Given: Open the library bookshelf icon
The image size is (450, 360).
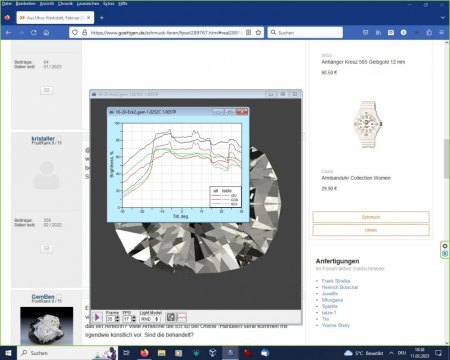Looking at the screenshot, I should click(378, 33).
